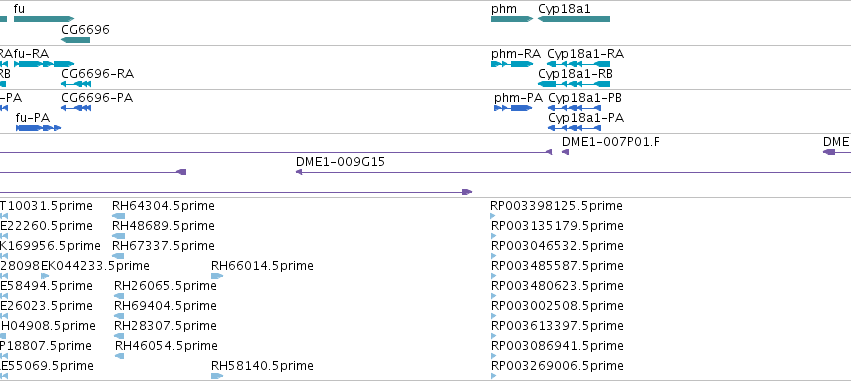Click the Cyp18a1-RB transcript glyph
Screen dimensions: 851x381
click(574, 84)
